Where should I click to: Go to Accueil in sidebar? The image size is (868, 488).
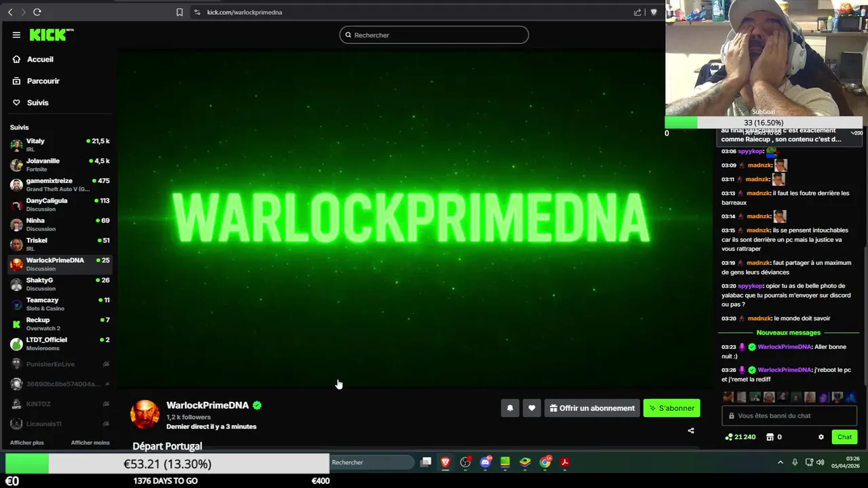(33, 59)
